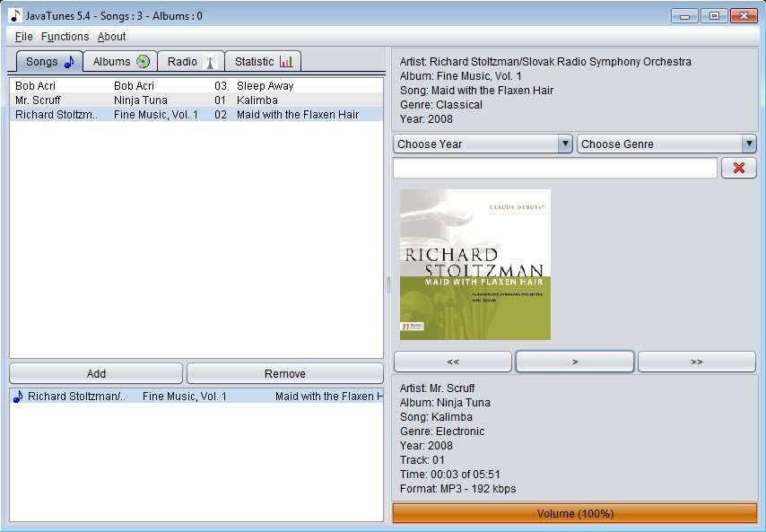Click Fine Music, Vol. 1 in song list
The width and height of the screenshot is (766, 532).
[156, 114]
